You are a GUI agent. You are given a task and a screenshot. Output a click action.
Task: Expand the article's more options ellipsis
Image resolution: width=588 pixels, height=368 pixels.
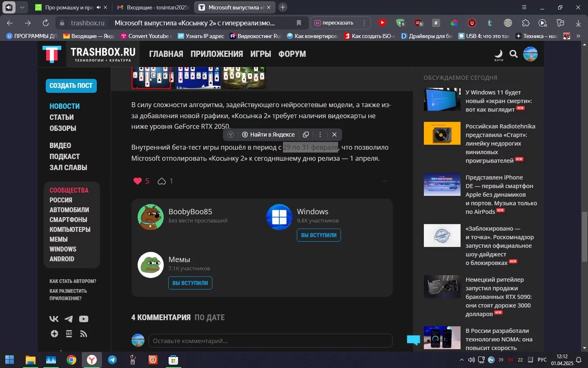pos(384,181)
